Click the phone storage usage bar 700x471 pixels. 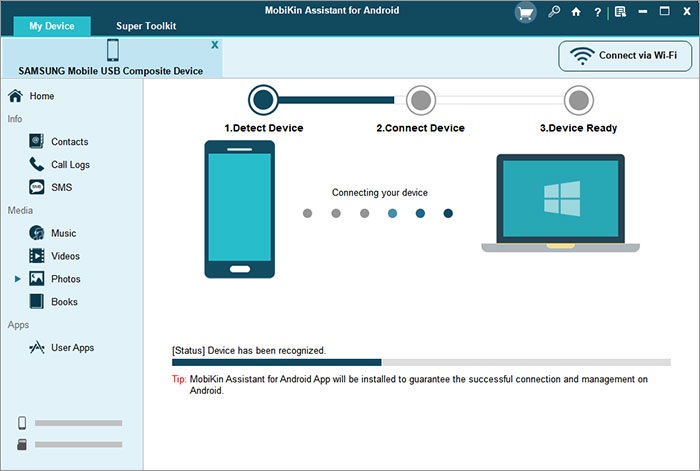tap(79, 423)
